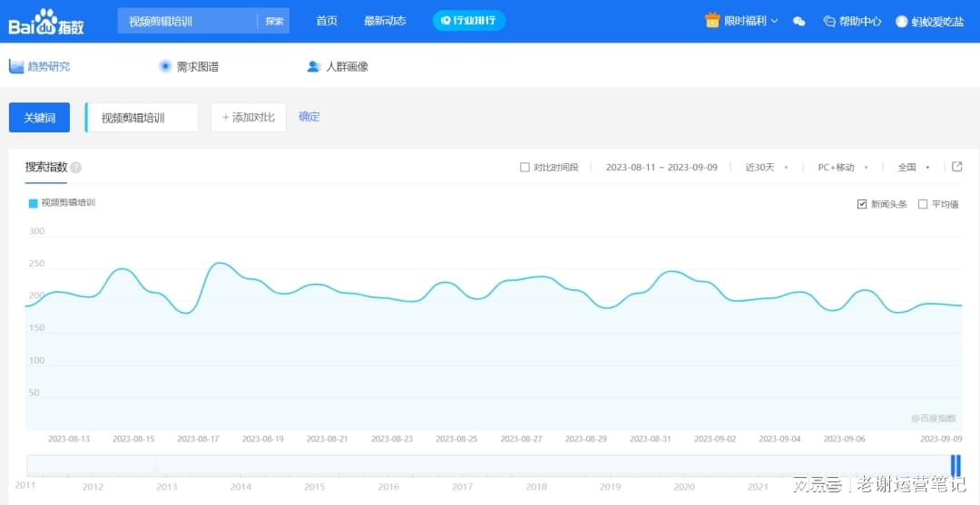The height and width of the screenshot is (505, 980).
Task: Click the gift icon beside 限时福利
Action: click(x=712, y=20)
